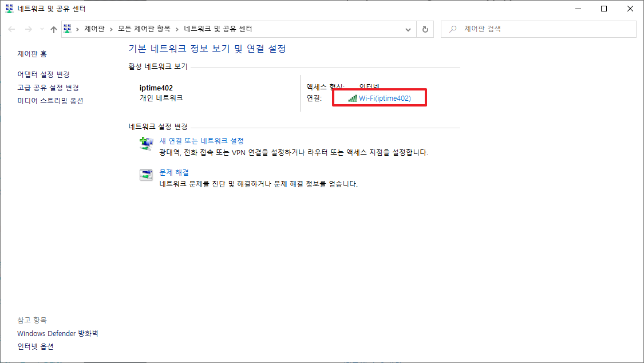Refresh the Network and Sharing Center page
The height and width of the screenshot is (363, 644).
point(425,29)
